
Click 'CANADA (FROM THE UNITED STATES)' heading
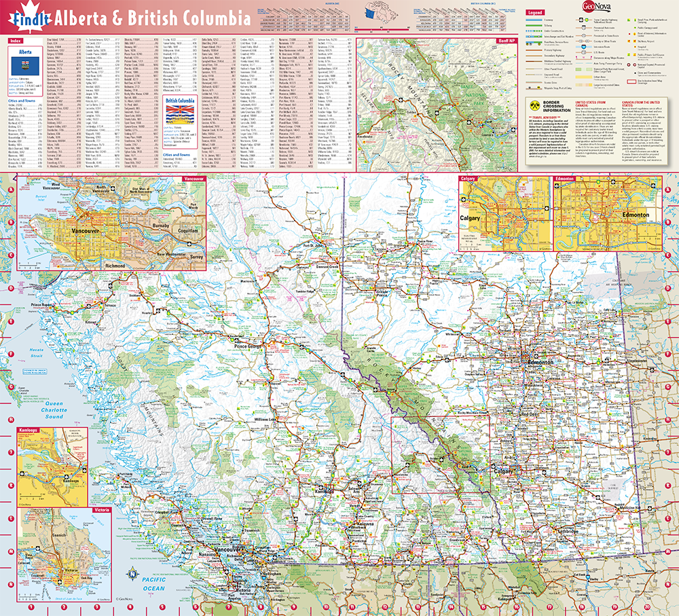click(642, 103)
